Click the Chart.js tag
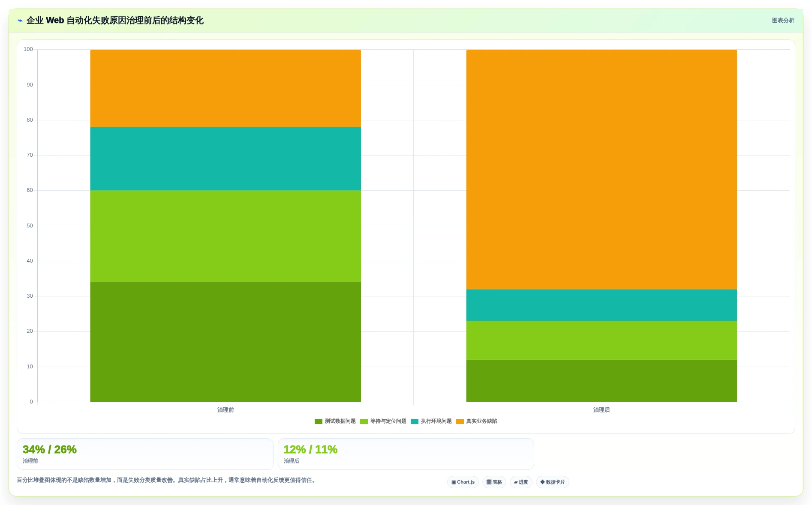 click(x=463, y=482)
